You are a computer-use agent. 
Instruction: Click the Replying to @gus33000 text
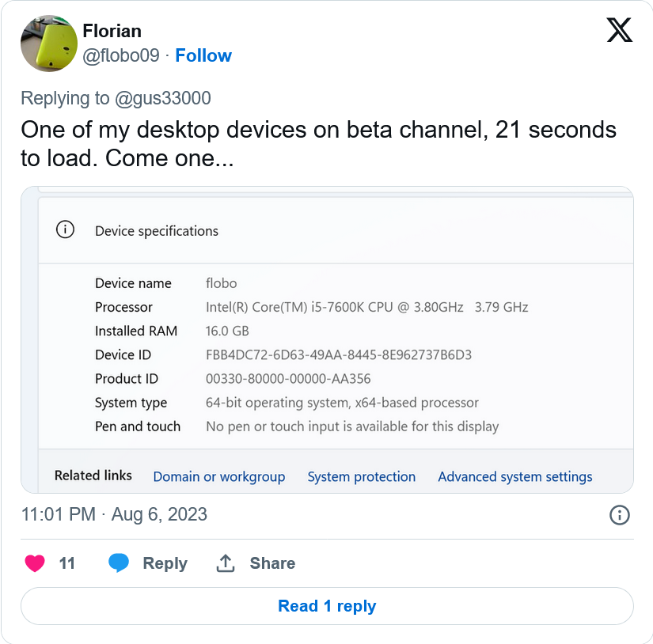click(116, 98)
